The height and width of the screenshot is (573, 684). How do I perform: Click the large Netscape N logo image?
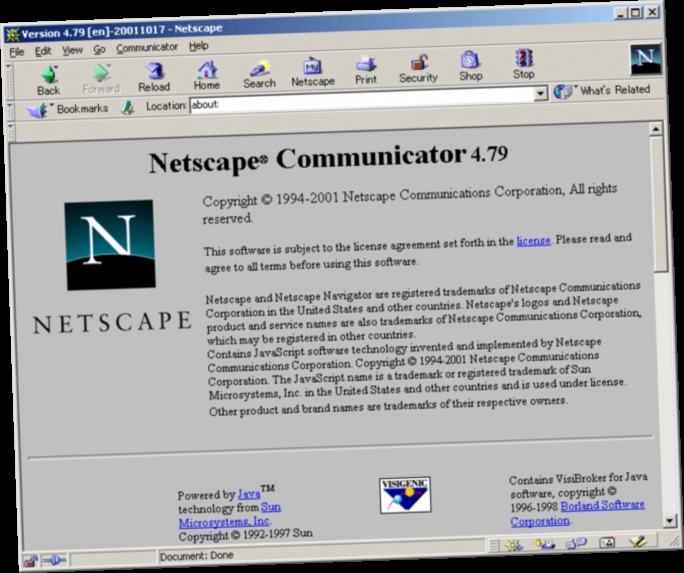(110, 245)
